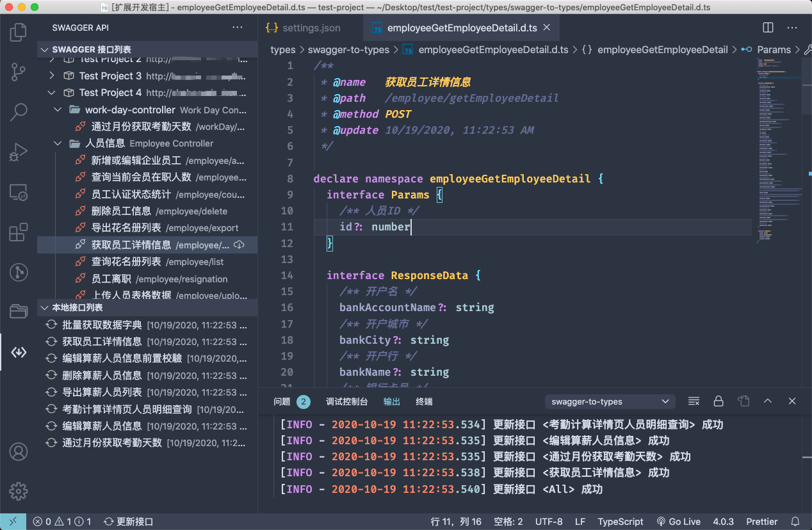Collapse the Test Project 4 node
The height and width of the screenshot is (530, 812).
tap(52, 93)
